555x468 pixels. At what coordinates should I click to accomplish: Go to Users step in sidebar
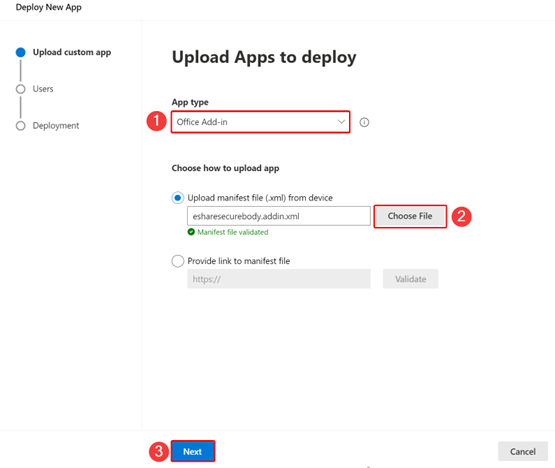[x=43, y=89]
